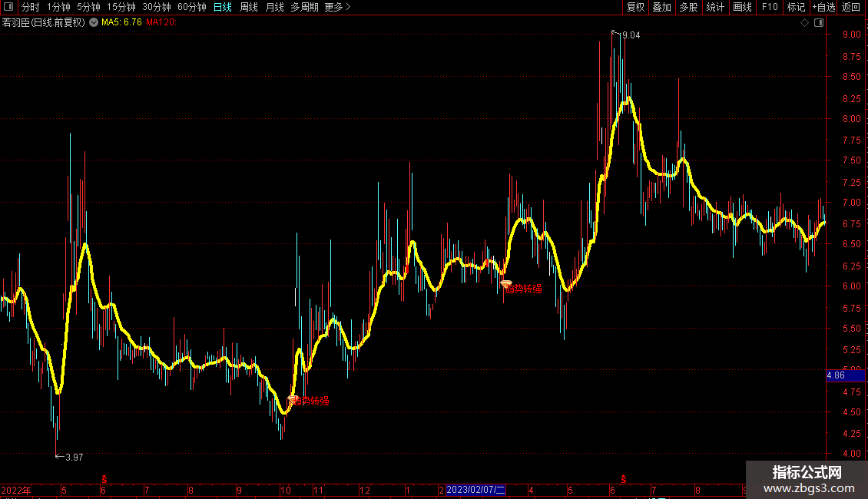
Task: Add stock with +自选 button
Action: click(x=823, y=7)
